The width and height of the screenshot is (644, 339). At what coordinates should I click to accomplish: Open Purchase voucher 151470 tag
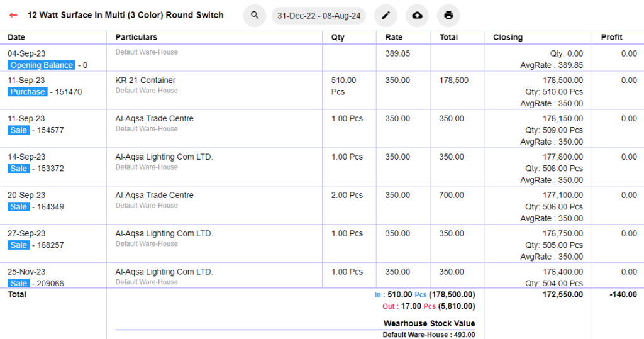(27, 92)
